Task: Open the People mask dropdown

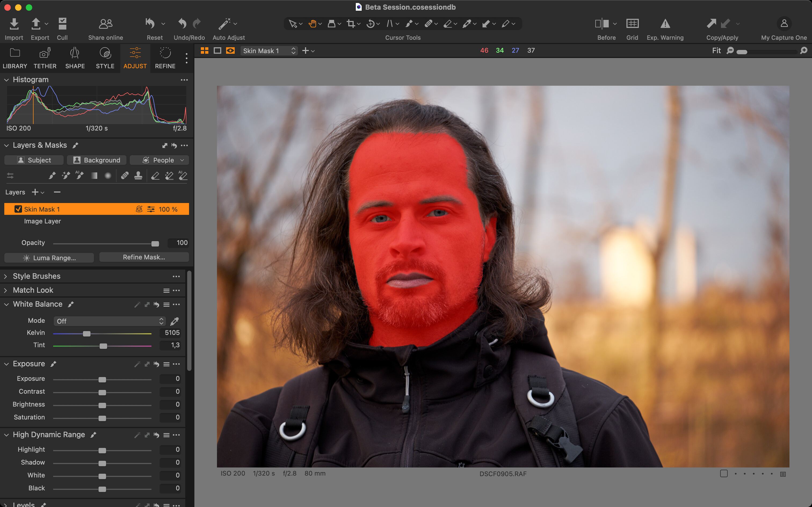Action: 159,160
